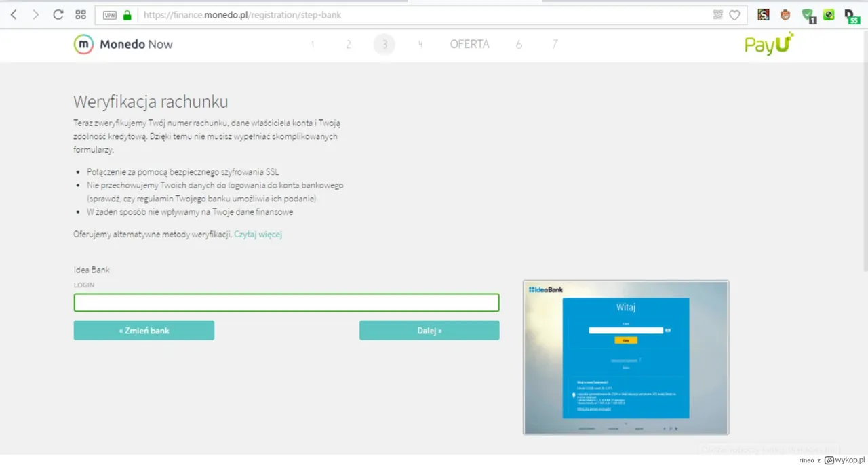Click the browser forward arrow
Viewport: 868px width, 465px height.
pyautogui.click(x=35, y=15)
